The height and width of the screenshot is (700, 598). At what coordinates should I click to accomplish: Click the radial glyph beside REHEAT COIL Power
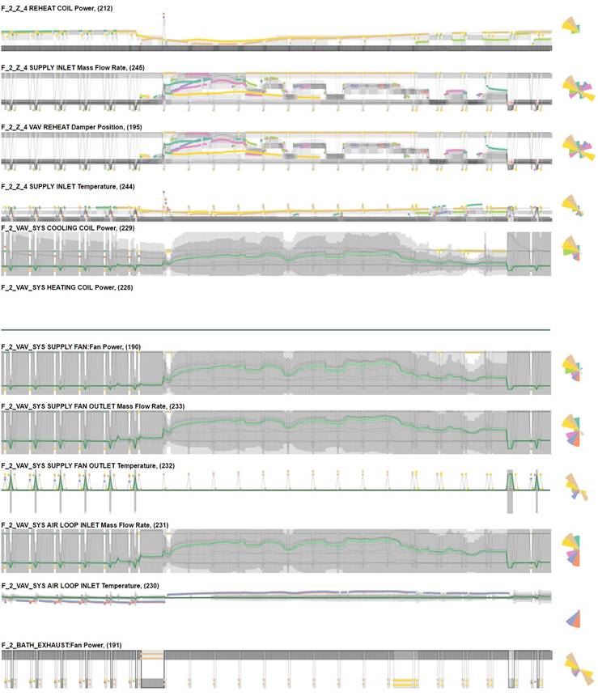(570, 29)
